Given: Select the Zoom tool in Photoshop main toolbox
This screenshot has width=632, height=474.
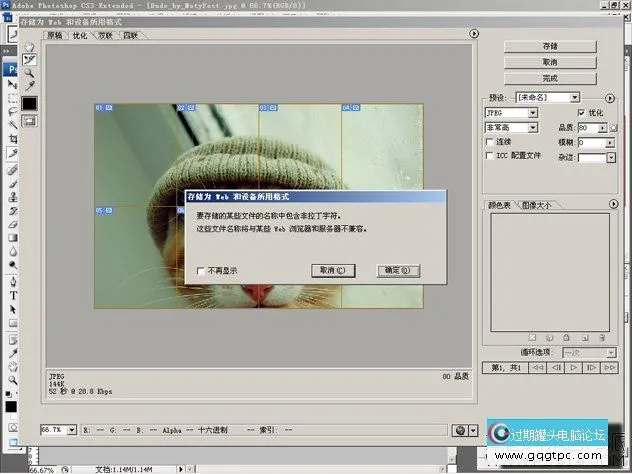Looking at the screenshot, I should pos(12,380).
